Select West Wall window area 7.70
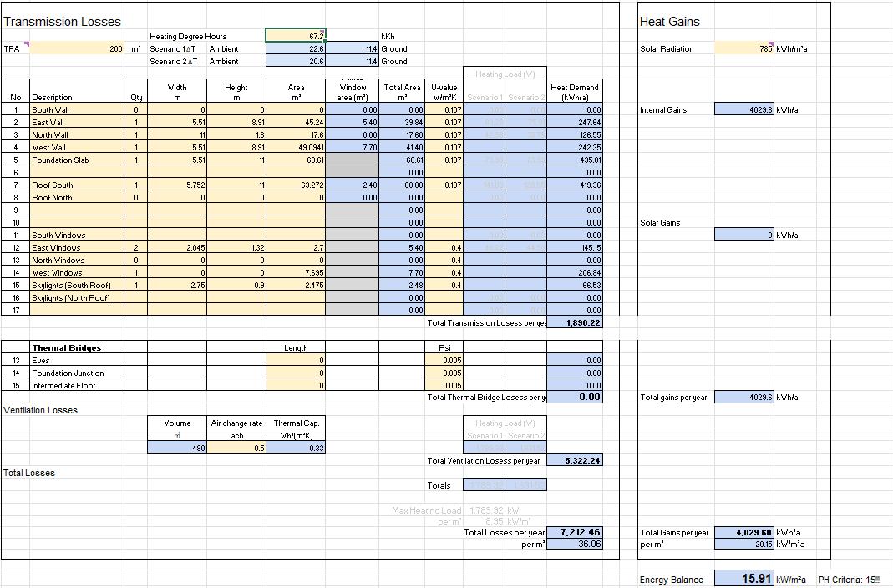 352,148
